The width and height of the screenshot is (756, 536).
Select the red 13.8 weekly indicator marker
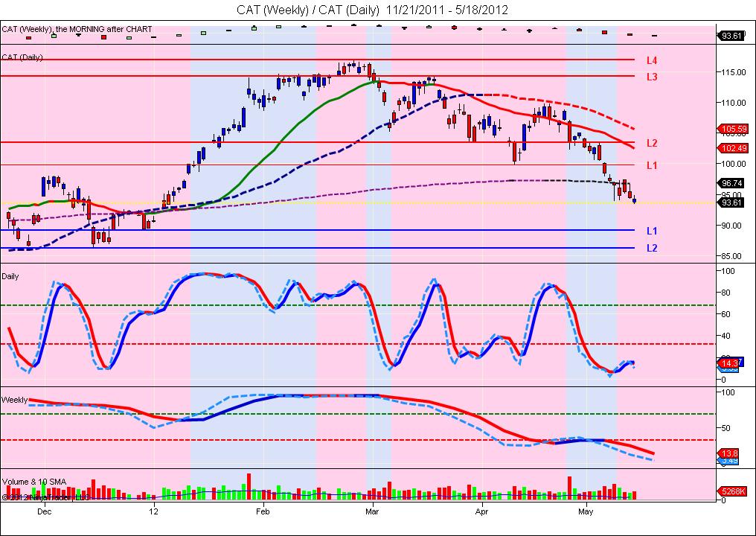click(728, 453)
